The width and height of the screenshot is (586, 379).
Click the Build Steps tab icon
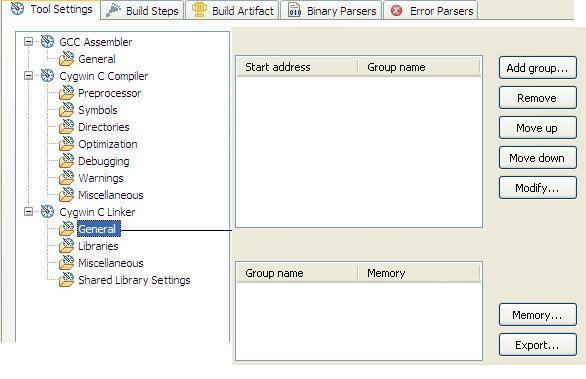(x=112, y=10)
